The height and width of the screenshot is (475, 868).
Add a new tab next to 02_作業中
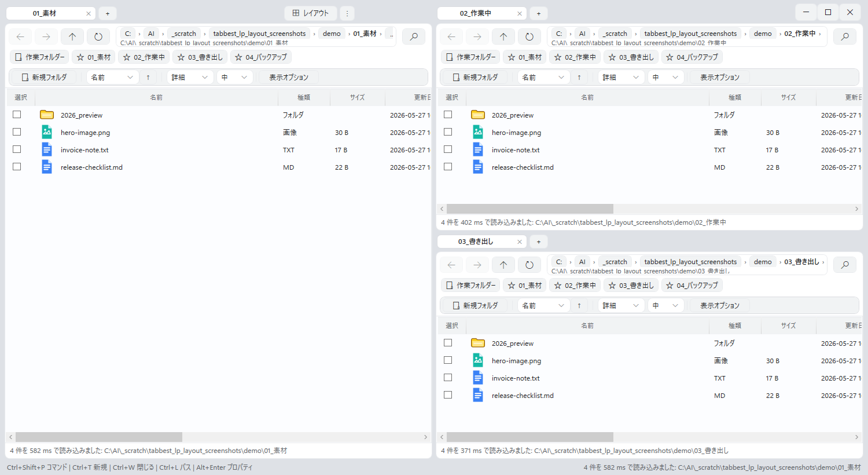tap(539, 13)
